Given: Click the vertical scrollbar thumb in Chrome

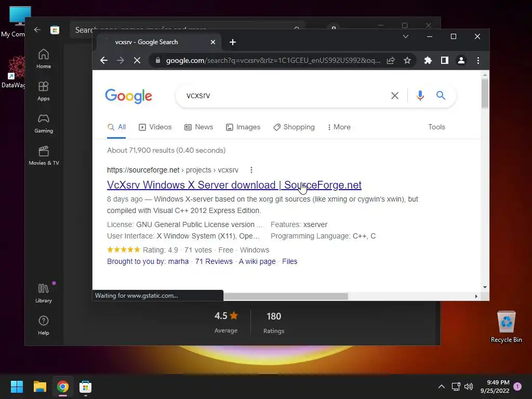Looking at the screenshot, I should tap(485, 94).
